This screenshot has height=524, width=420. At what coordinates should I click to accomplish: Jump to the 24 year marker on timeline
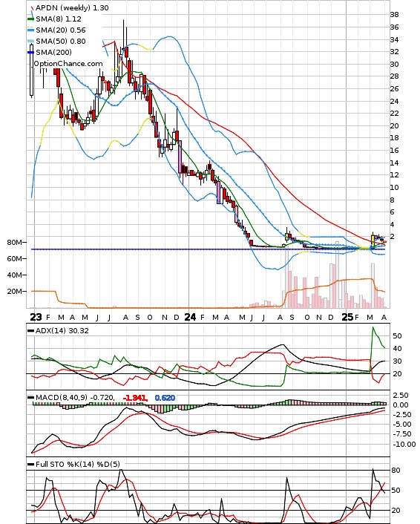point(190,317)
